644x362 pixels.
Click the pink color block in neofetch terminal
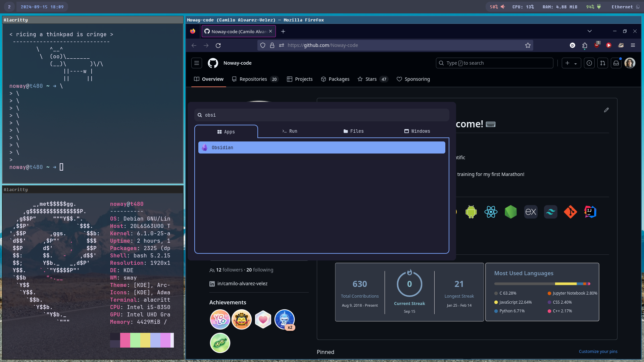[x=125, y=340]
